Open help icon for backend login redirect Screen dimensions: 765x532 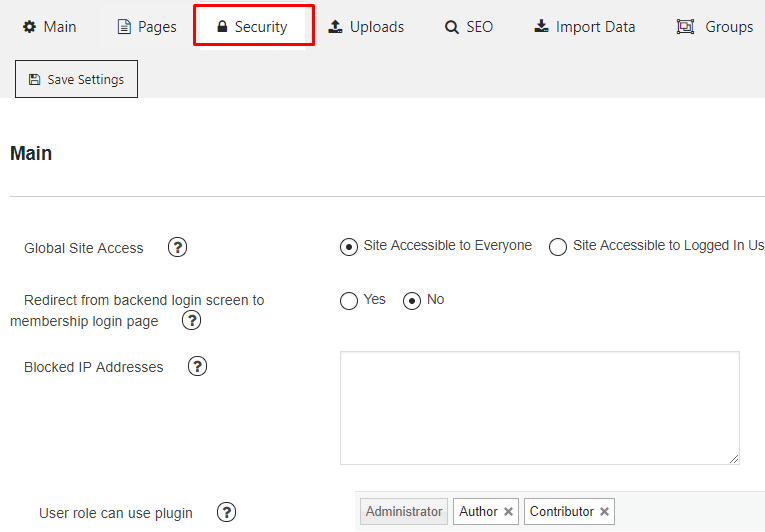click(x=192, y=321)
